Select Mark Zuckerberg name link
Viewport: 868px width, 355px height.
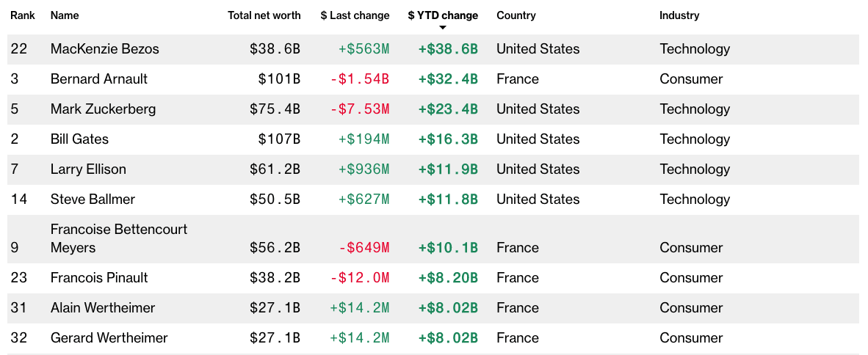(103, 109)
